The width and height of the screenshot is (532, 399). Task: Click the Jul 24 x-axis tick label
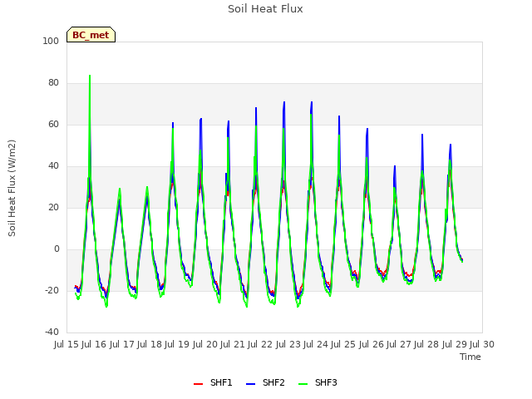316,344
